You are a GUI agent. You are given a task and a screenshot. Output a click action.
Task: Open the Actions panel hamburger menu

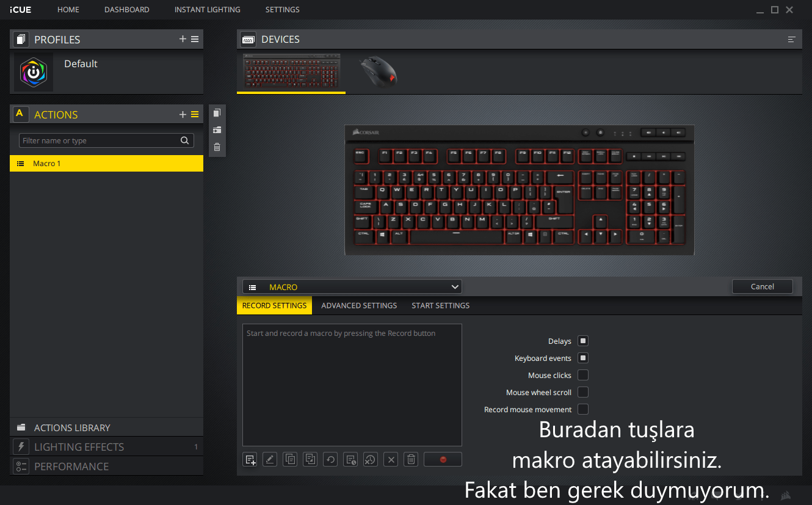click(x=195, y=114)
